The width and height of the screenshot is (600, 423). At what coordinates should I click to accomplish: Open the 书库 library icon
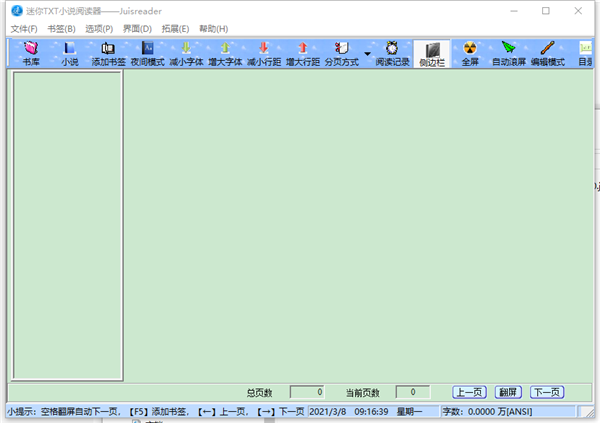pos(31,54)
